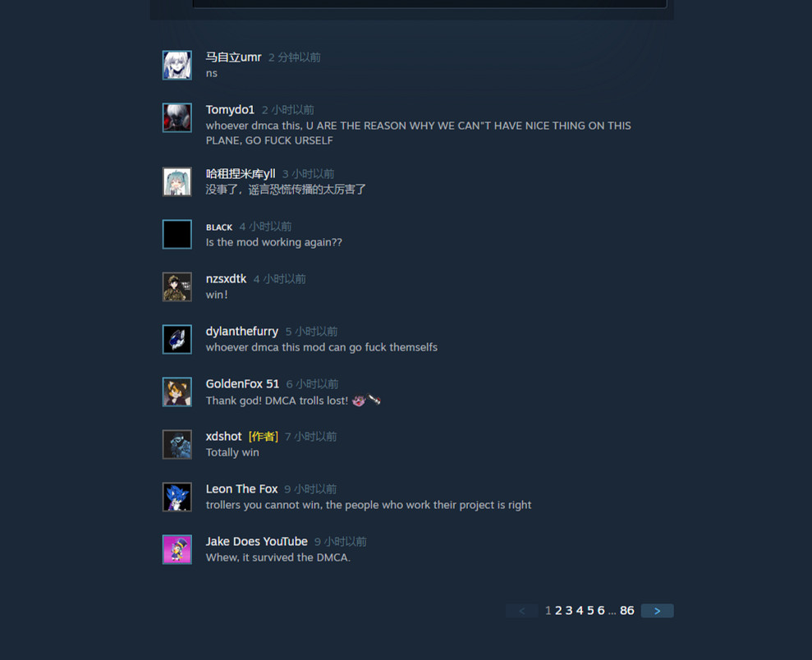Click the comment text box above comments

(430, 3)
